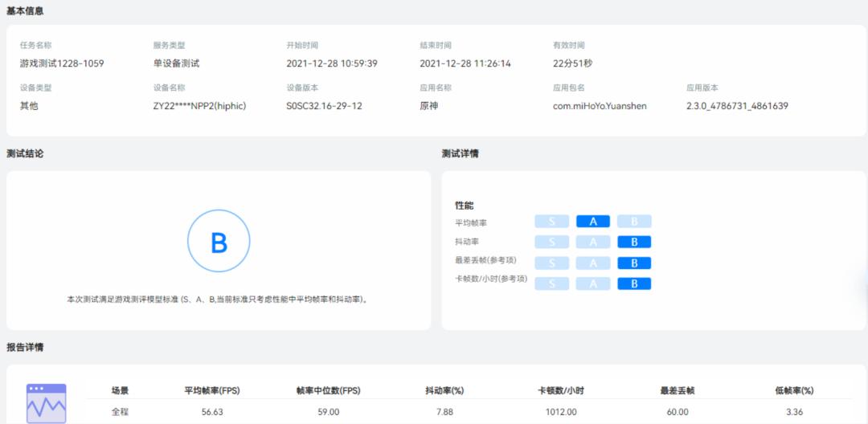The image size is (868, 424).
Task: Click the line chart icon in 报告详情
Action: tap(47, 403)
